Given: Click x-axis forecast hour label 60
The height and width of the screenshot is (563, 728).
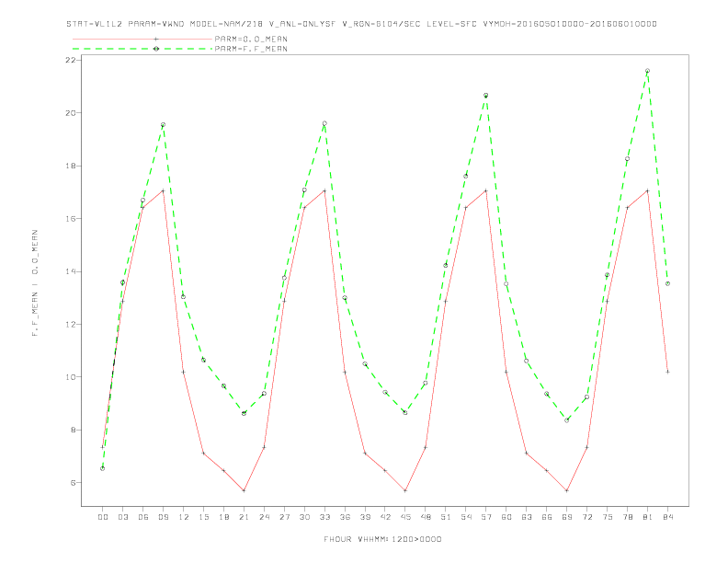Looking at the screenshot, I should tap(506, 517).
